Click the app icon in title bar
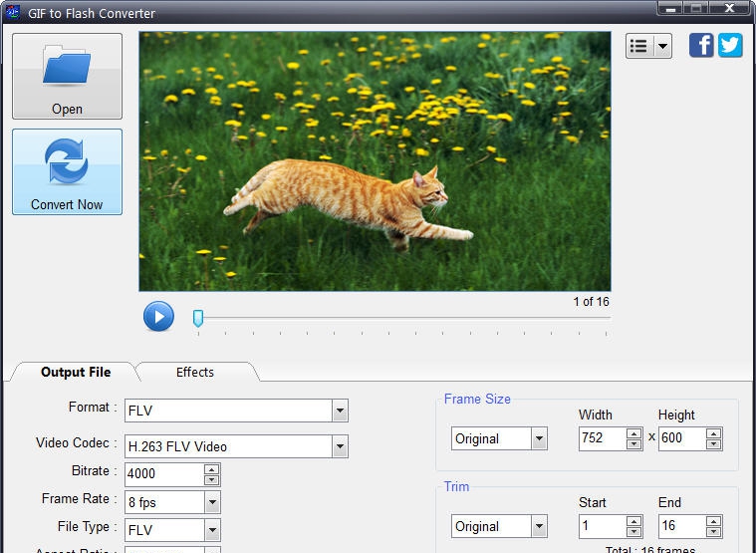Viewport: 756px width, 553px height. click(13, 13)
